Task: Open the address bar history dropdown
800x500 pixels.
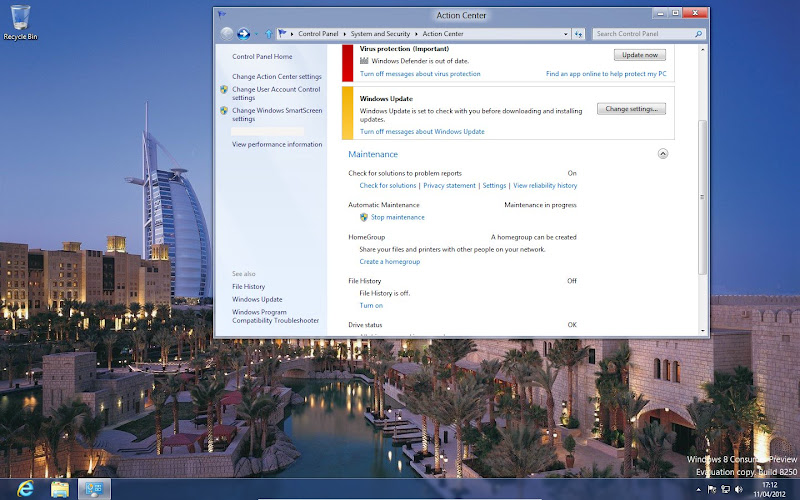Action: pos(566,34)
